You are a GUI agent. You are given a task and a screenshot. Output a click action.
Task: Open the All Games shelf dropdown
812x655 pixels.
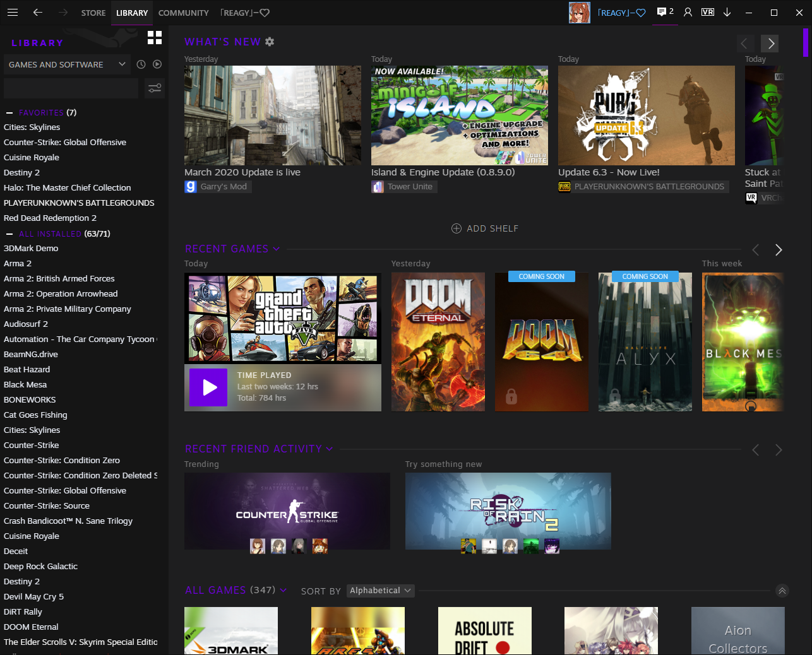tap(284, 591)
